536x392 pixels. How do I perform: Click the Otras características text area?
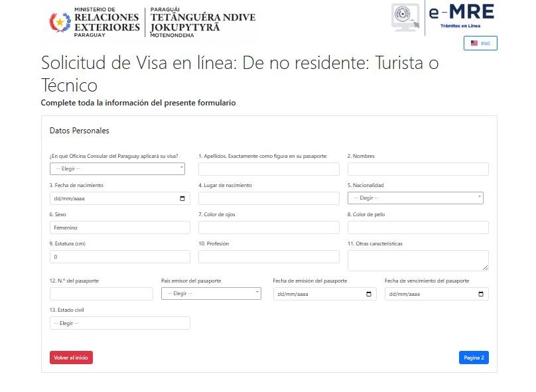pos(418,260)
